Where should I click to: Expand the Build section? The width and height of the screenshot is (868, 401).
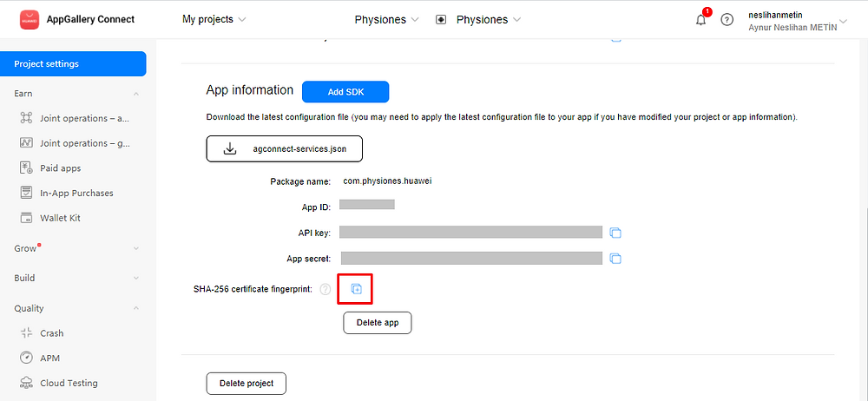tap(136, 278)
